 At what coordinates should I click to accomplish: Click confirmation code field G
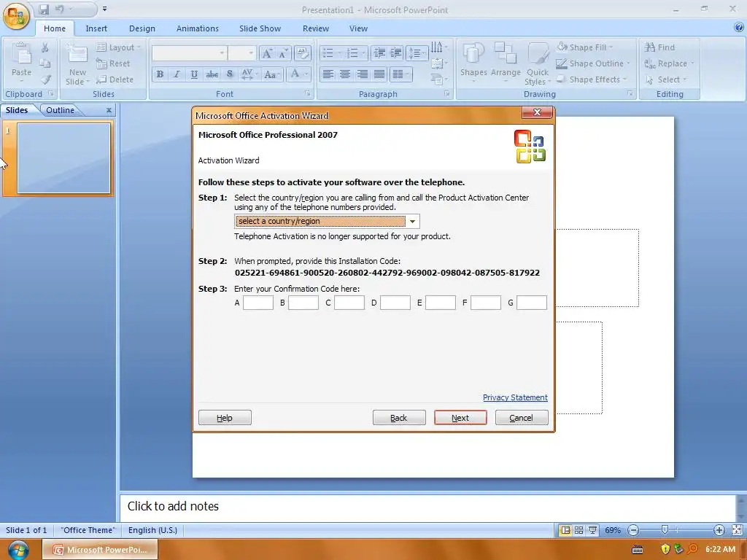[532, 303]
